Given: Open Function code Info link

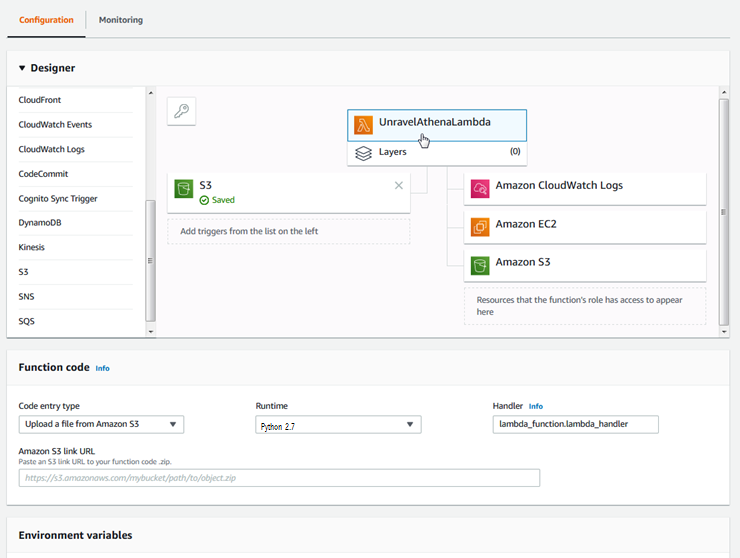Looking at the screenshot, I should [x=102, y=368].
